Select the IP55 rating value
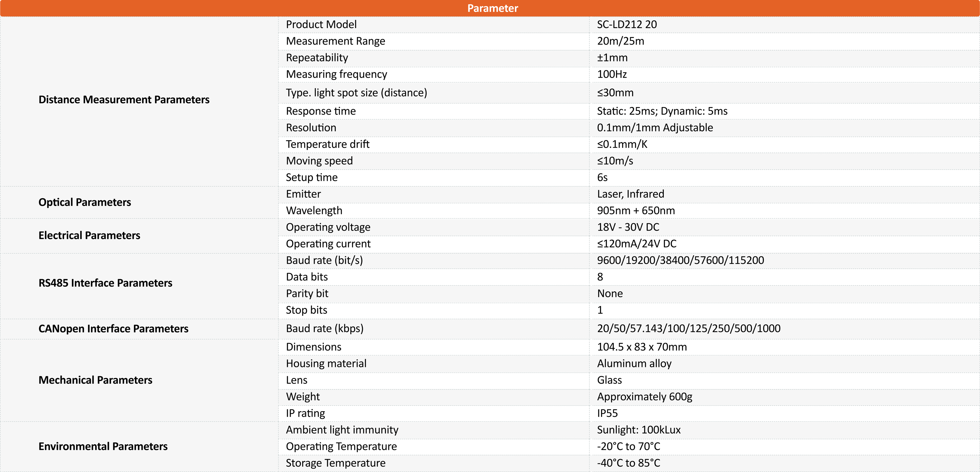This screenshot has height=472, width=980. coord(607,413)
